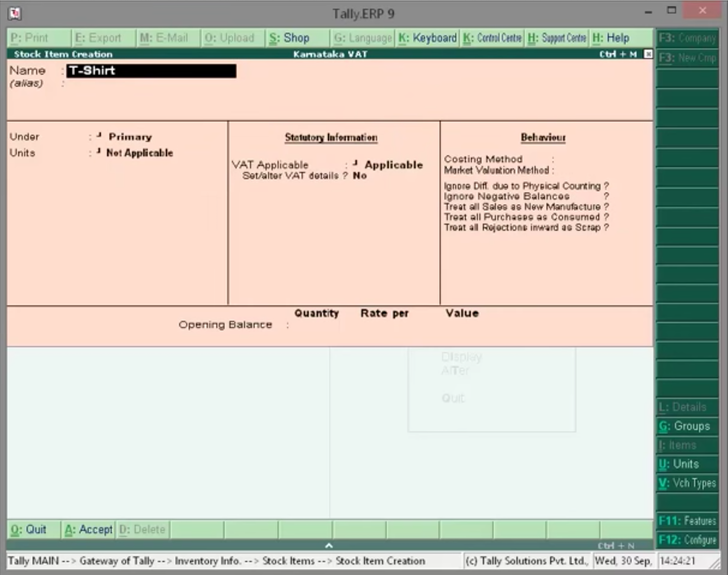
Task: Click the F3: Company button
Action: pyautogui.click(x=687, y=38)
